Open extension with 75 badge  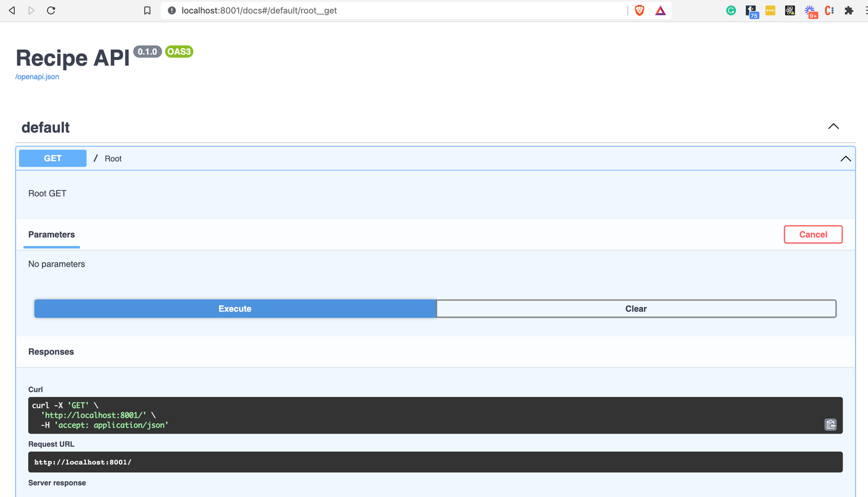coord(752,11)
